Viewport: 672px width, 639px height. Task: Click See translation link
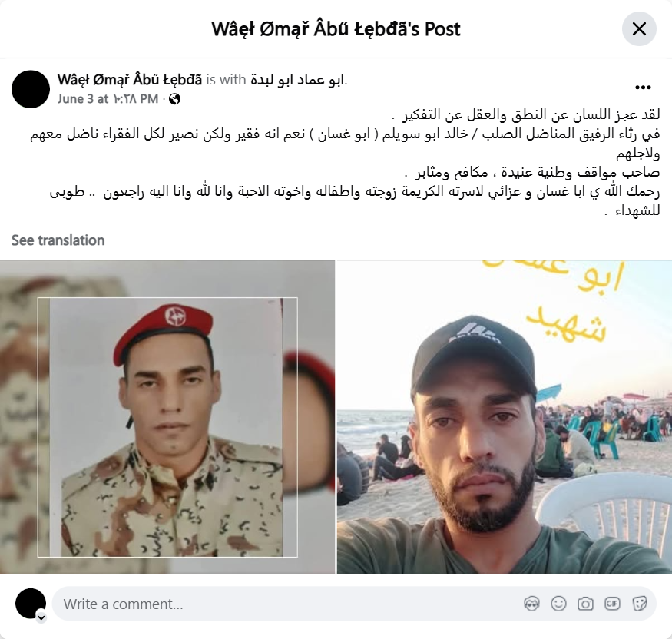tap(58, 240)
